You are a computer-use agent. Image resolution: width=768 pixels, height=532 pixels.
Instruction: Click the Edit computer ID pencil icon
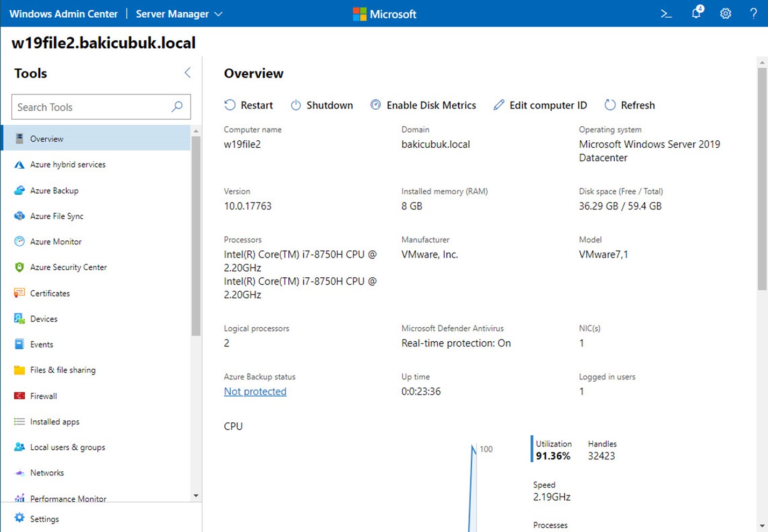tap(499, 105)
